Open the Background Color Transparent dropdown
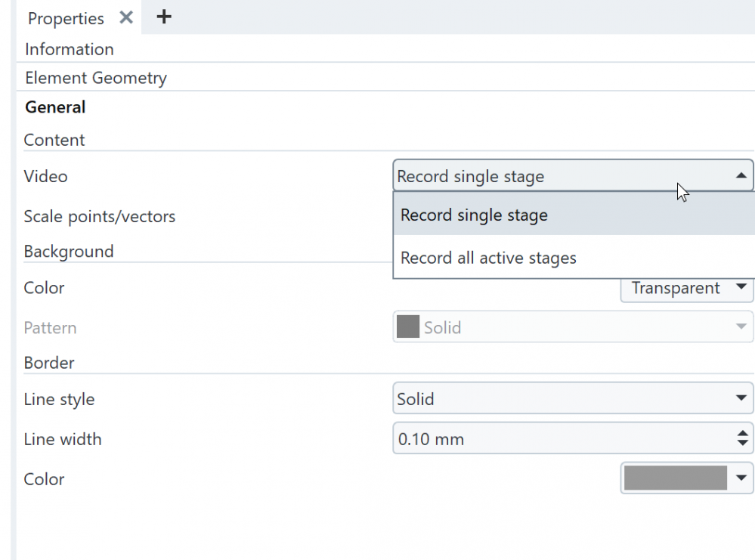This screenshot has width=755, height=560. tap(686, 288)
